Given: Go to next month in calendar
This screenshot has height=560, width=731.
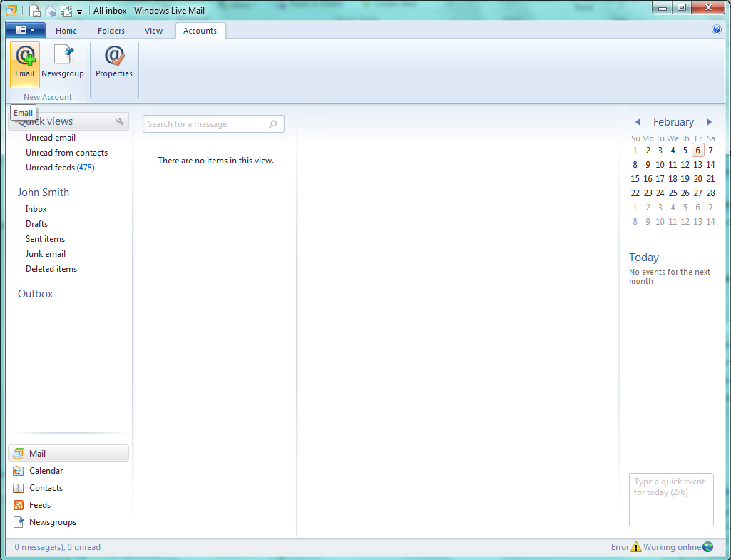Looking at the screenshot, I should [710, 122].
